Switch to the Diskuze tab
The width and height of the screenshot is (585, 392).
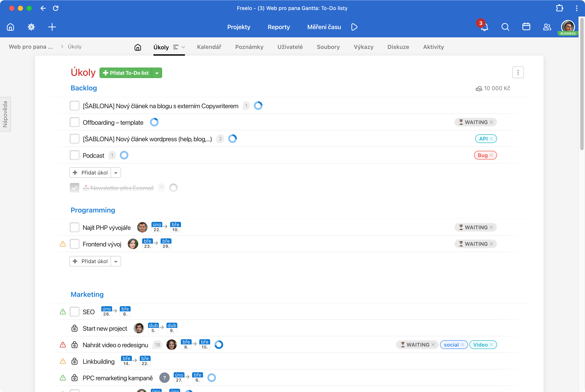398,47
